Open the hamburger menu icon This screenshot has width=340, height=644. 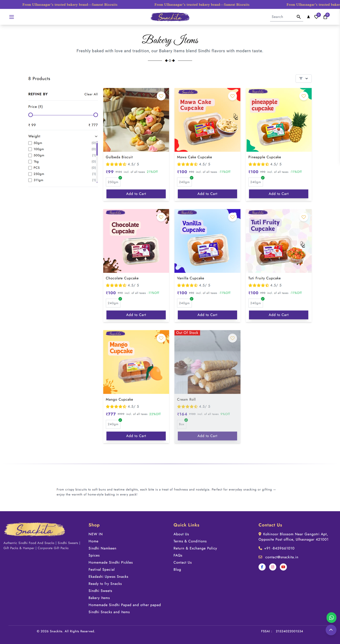(x=11, y=17)
